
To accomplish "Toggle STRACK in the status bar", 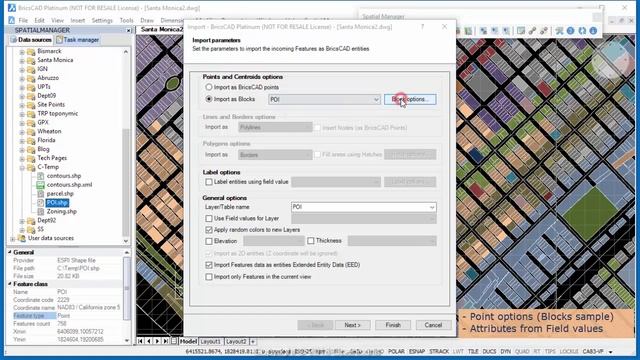I will coord(439,351).
